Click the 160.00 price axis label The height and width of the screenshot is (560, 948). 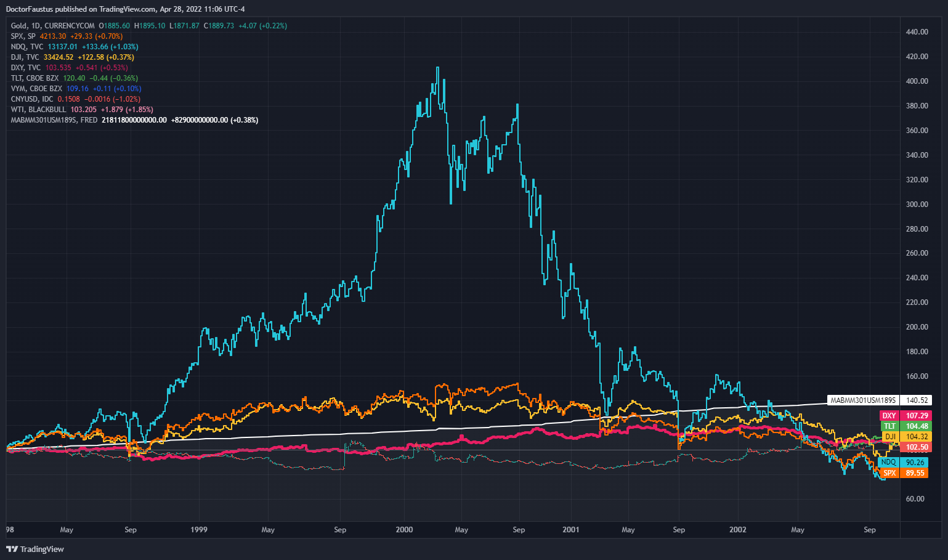tap(917, 376)
